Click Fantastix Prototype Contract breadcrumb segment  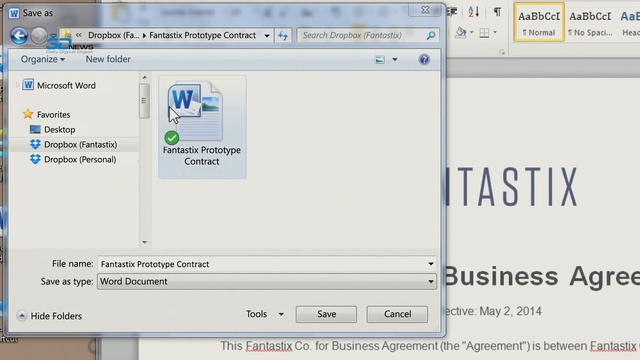(x=202, y=36)
